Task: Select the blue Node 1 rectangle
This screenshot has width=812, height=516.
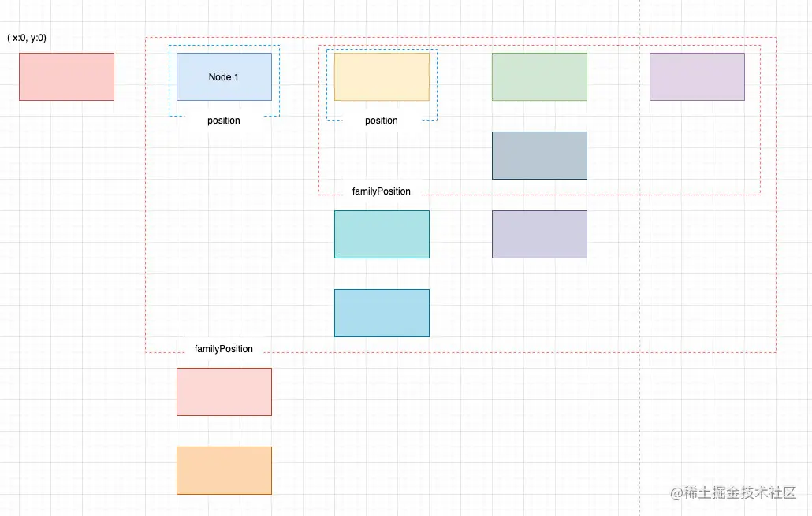Action: click(224, 76)
